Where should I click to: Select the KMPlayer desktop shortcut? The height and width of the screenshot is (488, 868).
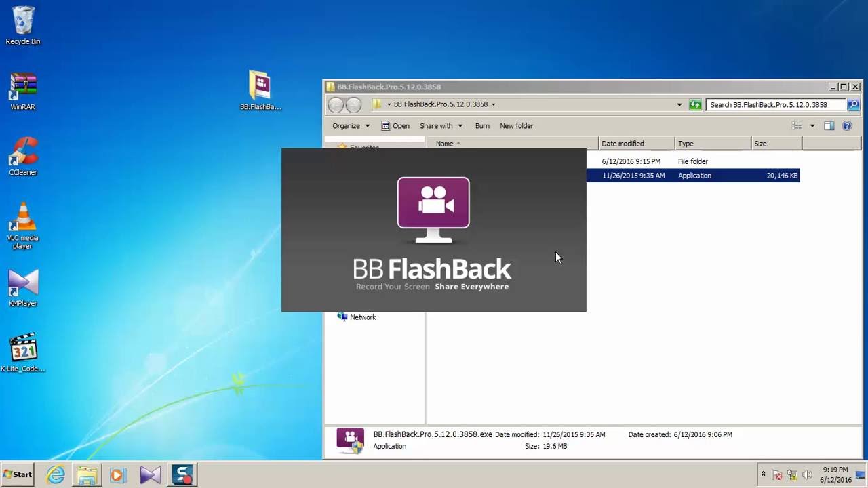pyautogui.click(x=23, y=288)
